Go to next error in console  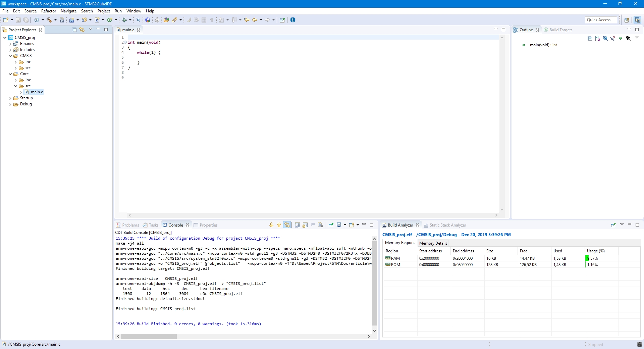(x=271, y=225)
